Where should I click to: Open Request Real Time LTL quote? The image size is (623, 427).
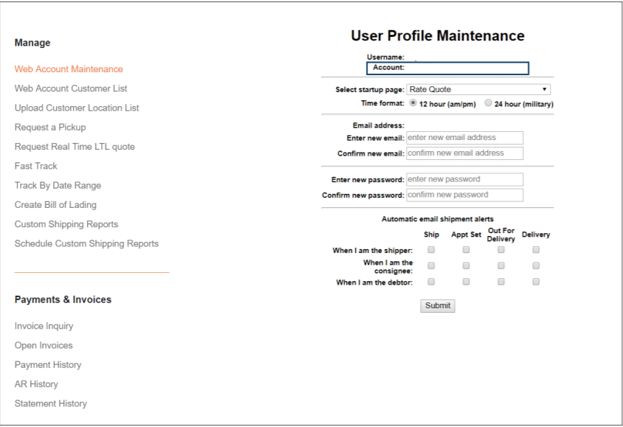pos(75,147)
